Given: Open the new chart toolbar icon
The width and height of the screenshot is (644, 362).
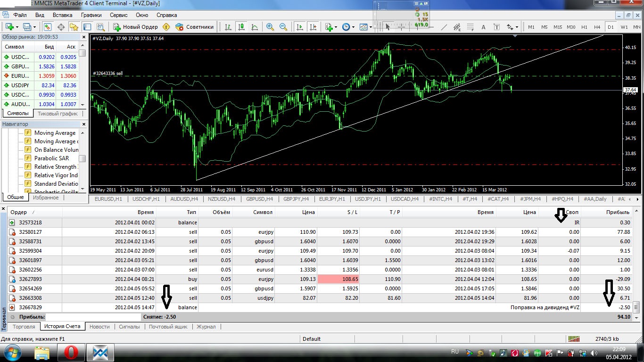Looking at the screenshot, I should [9, 27].
